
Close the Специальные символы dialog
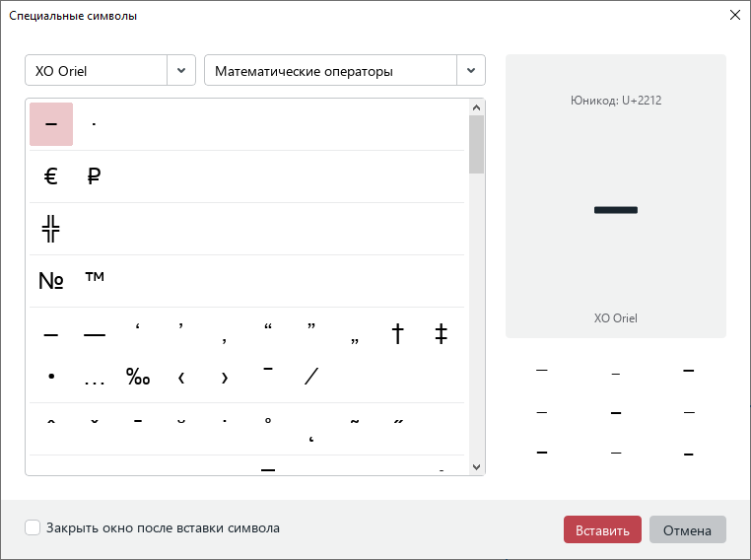click(x=734, y=15)
